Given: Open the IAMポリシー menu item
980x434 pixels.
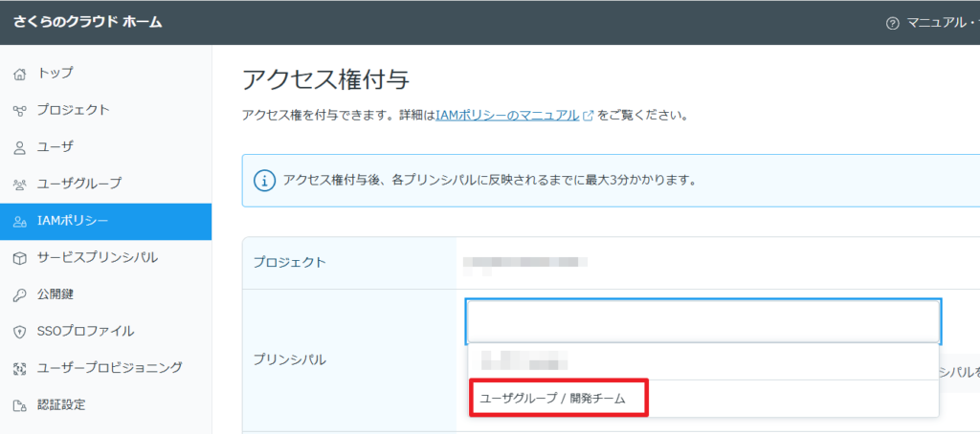Looking at the screenshot, I should coord(73,221).
